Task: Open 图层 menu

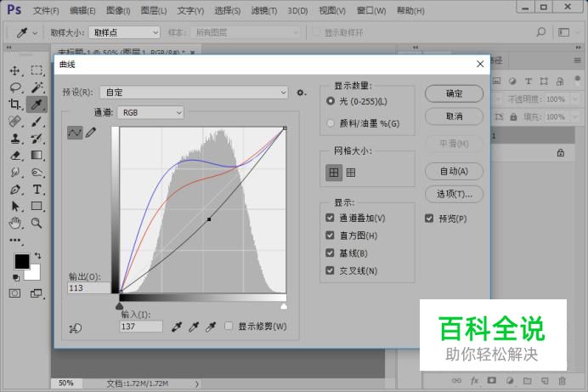Action: [154, 11]
